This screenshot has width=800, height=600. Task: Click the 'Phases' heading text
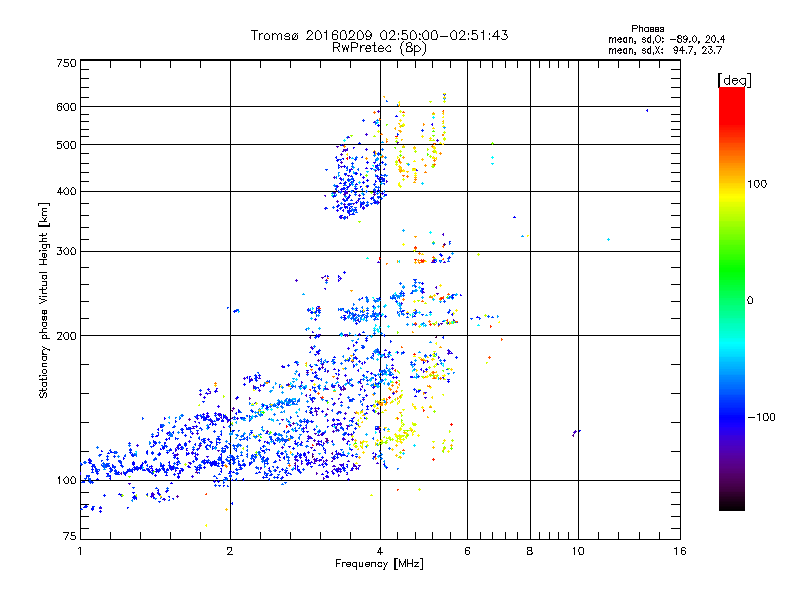click(647, 29)
